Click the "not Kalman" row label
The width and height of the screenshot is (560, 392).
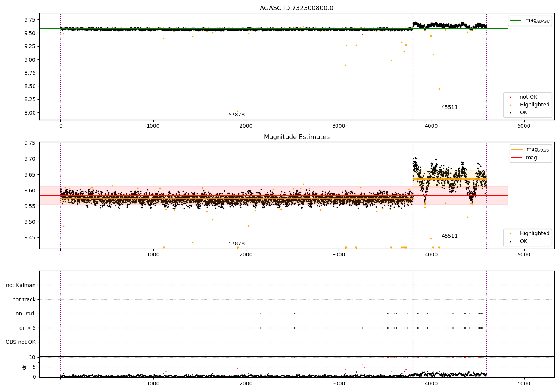pyautogui.click(x=21, y=286)
